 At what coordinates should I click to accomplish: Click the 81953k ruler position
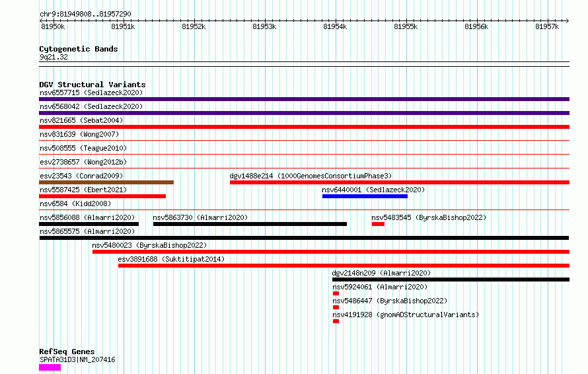tap(264, 26)
